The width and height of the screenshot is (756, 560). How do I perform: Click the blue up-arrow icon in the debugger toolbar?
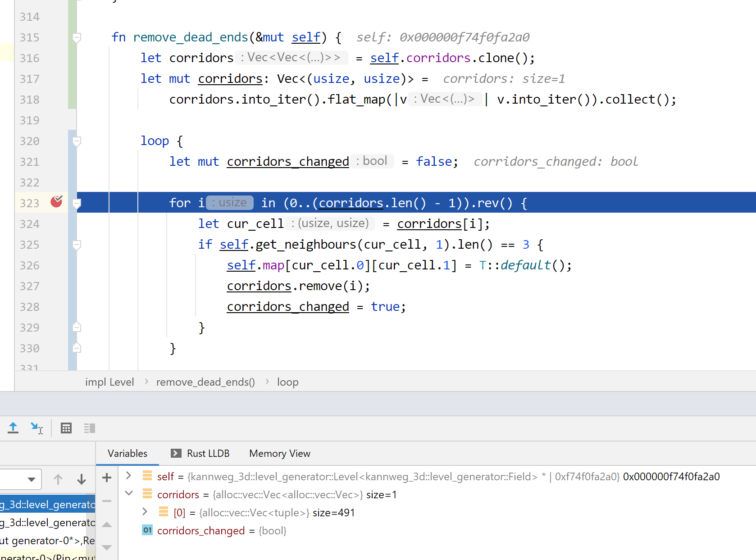coord(13,428)
